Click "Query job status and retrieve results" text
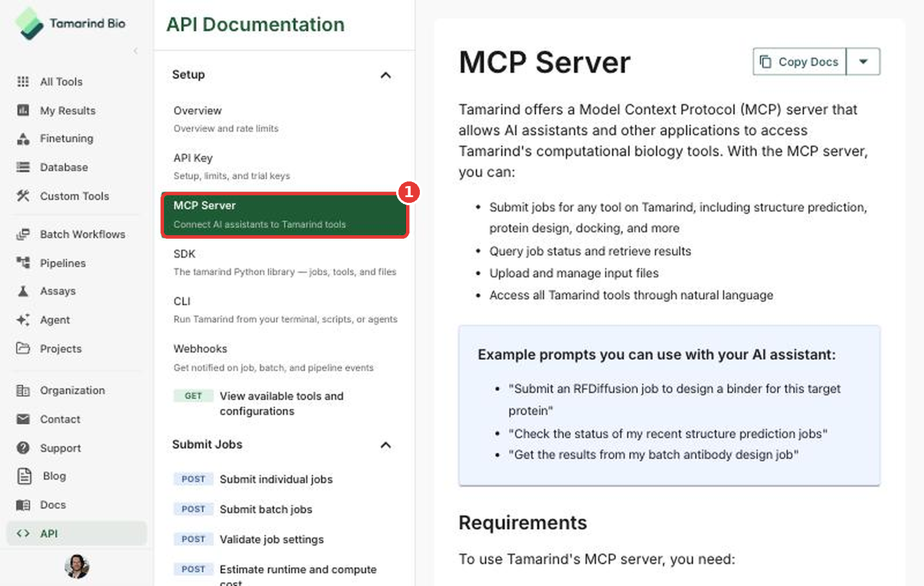The image size is (924, 586). [x=590, y=251]
